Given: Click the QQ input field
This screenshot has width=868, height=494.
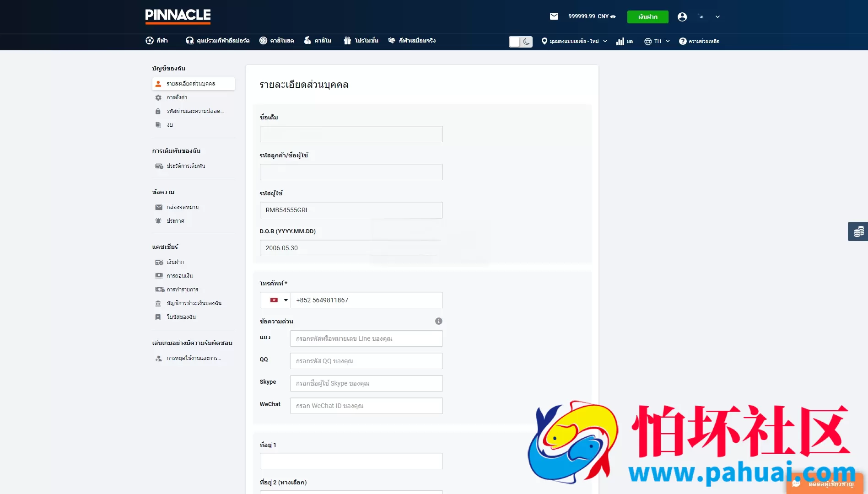Looking at the screenshot, I should pos(366,361).
